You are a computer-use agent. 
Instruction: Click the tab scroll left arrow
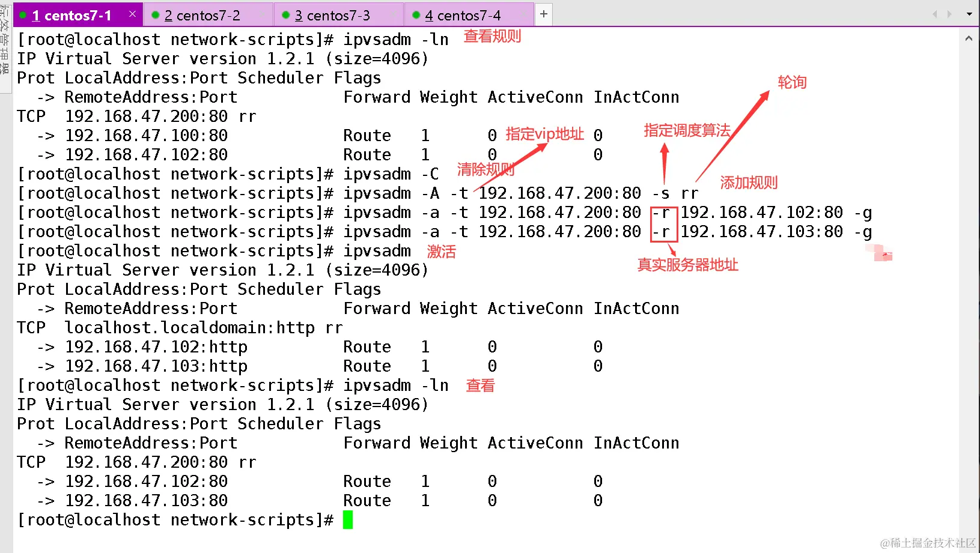[934, 14]
